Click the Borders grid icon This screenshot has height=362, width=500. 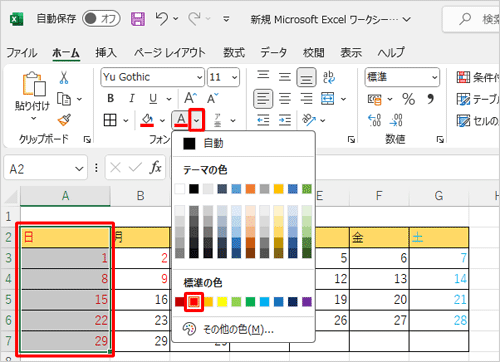tap(110, 120)
